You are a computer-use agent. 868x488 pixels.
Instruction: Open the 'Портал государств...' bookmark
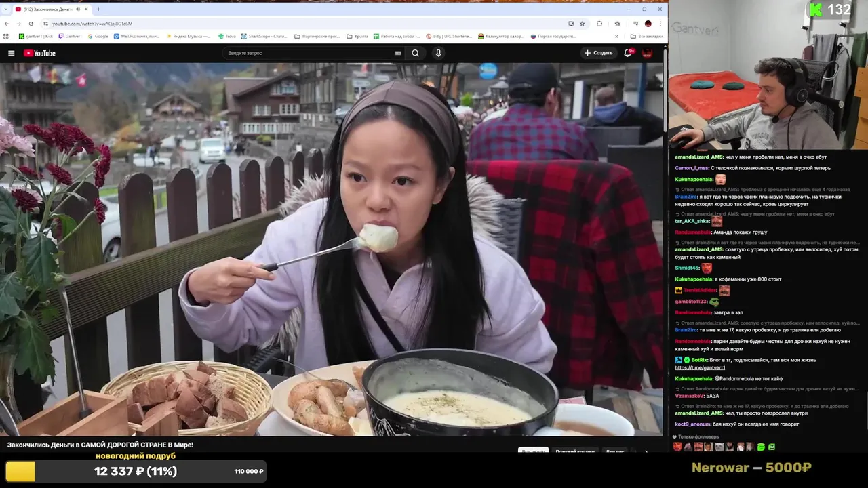tap(553, 36)
